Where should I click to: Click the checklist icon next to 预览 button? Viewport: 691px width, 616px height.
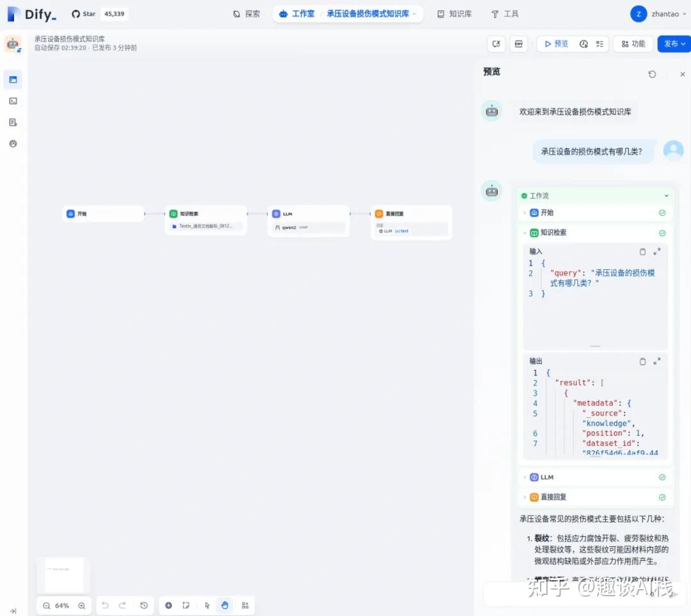pyautogui.click(x=599, y=43)
